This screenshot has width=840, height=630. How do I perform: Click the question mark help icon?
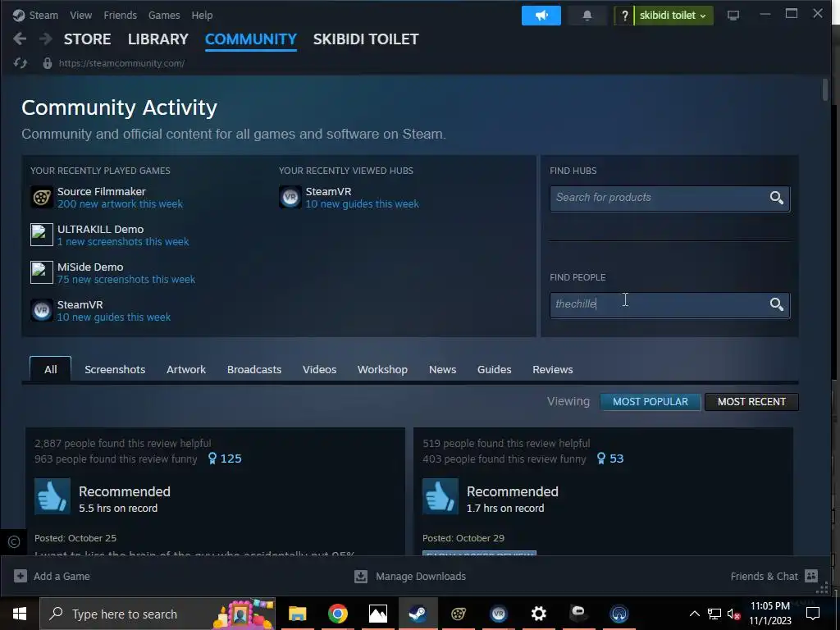click(624, 16)
